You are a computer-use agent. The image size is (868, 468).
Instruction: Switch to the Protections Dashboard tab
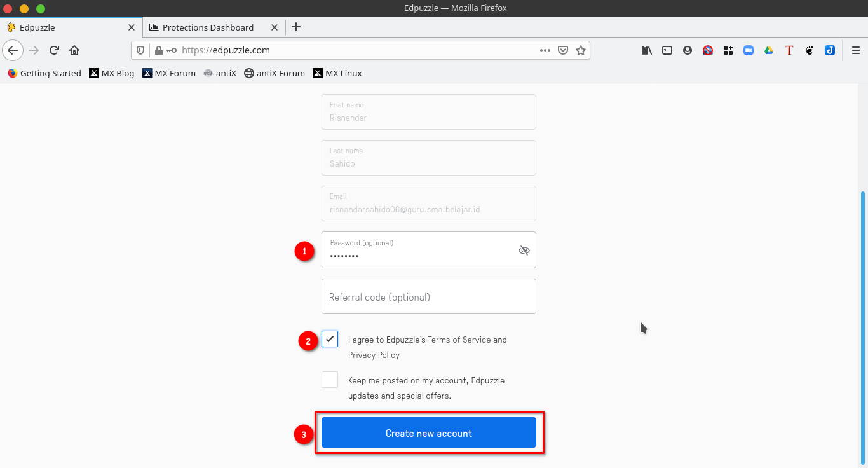[x=214, y=27]
